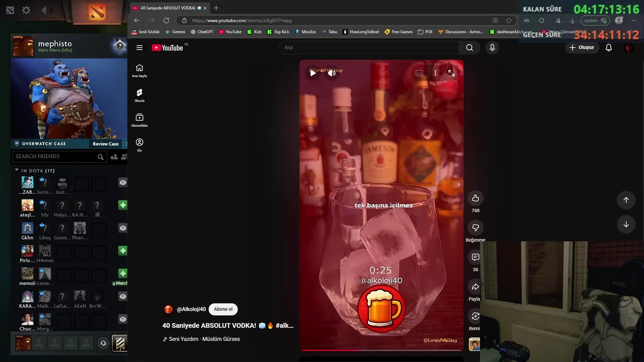
Task: Go to previous short with up arrow
Action: (626, 200)
